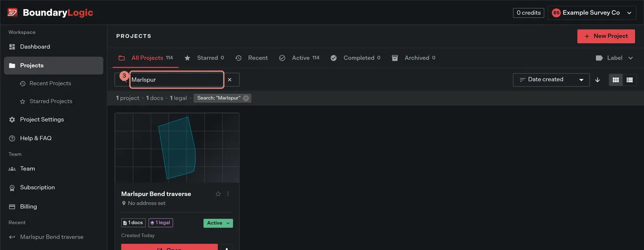Click the Marlspur Bend traverse card title

point(156,194)
